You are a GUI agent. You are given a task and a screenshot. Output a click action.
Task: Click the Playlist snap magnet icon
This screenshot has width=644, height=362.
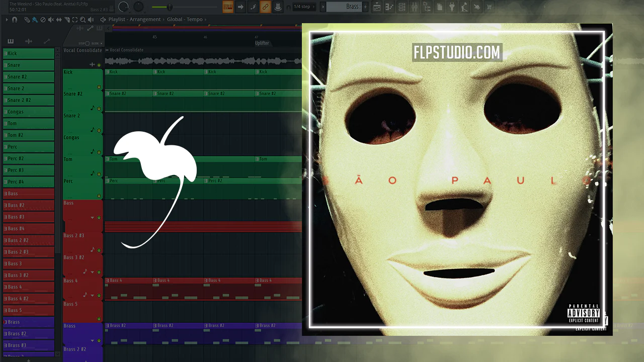point(15,20)
